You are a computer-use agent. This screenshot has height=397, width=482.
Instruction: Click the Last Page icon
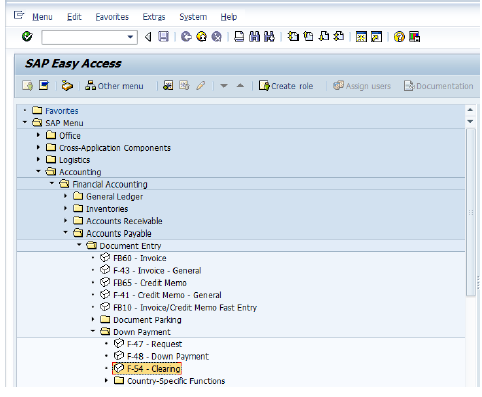pos(339,36)
